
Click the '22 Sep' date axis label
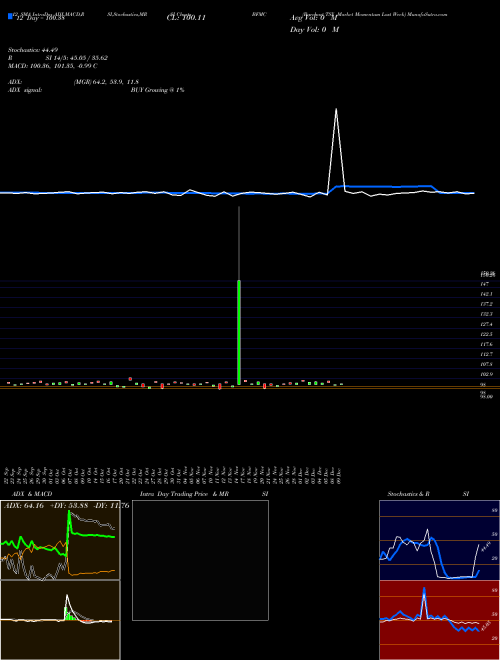7,474
